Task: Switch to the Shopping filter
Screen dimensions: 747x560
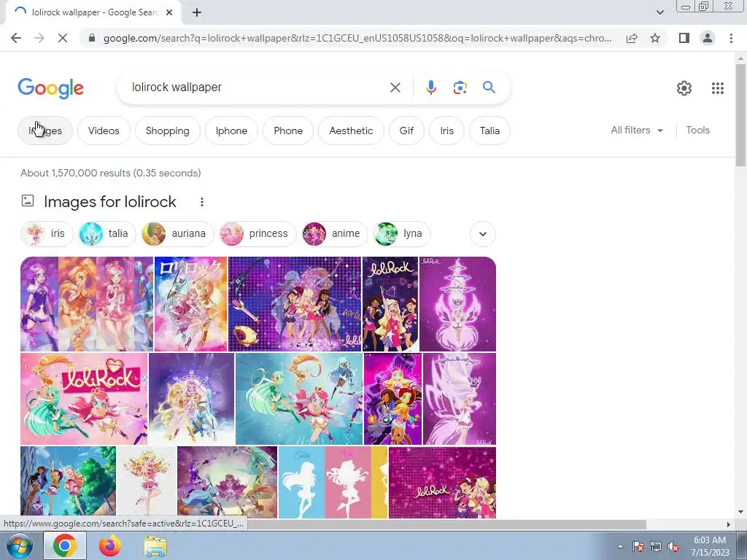Action: (x=167, y=131)
